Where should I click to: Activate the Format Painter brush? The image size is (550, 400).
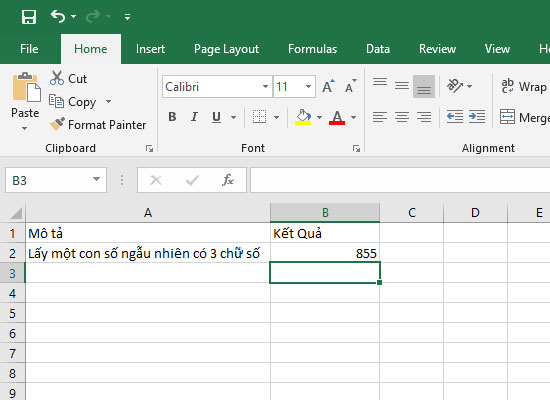click(x=98, y=125)
